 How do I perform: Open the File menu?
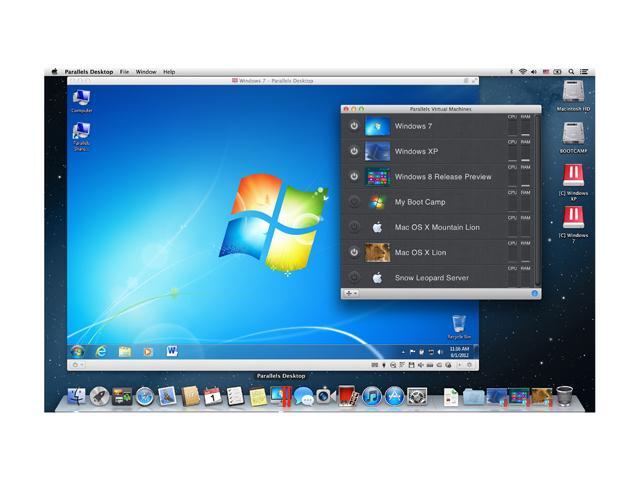pyautogui.click(x=124, y=72)
